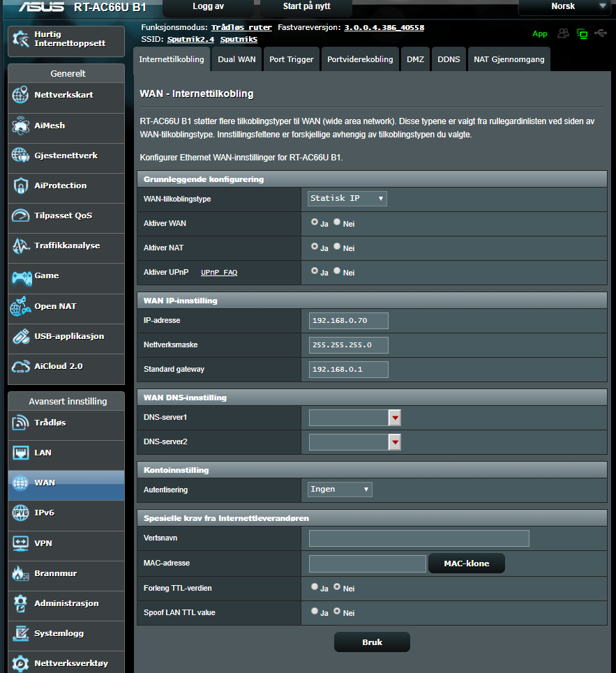Open the Norsk language dropdown
Viewport: 616px width, 673px height.
click(564, 7)
